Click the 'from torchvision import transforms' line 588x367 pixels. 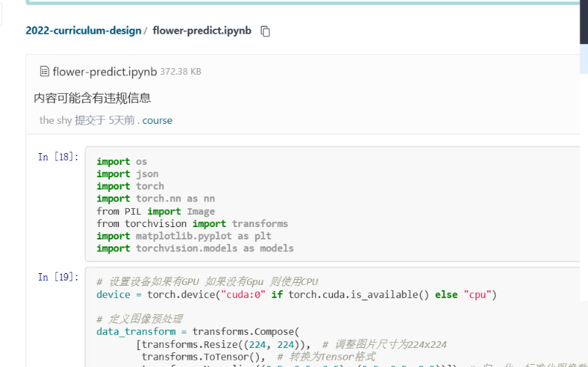(x=192, y=223)
